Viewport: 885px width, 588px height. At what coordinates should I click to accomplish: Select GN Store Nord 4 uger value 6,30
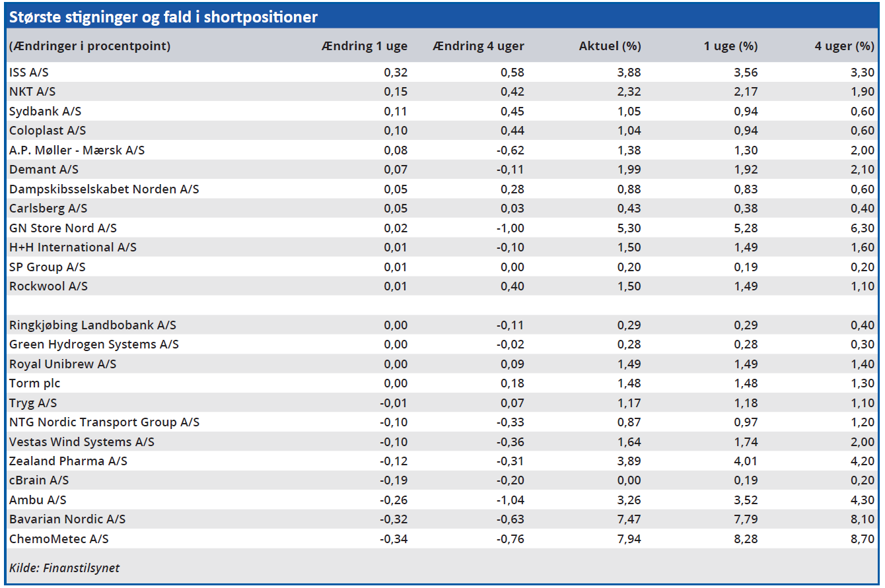tap(863, 228)
